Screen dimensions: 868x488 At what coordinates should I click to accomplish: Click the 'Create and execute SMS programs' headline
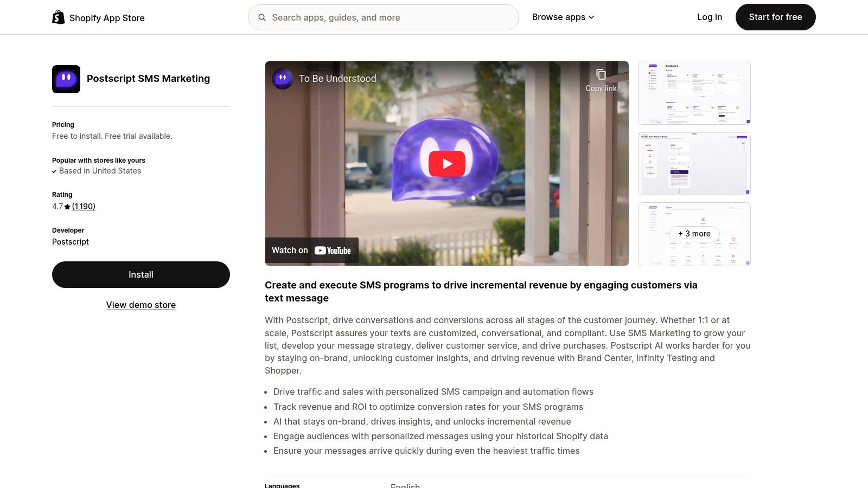481,292
